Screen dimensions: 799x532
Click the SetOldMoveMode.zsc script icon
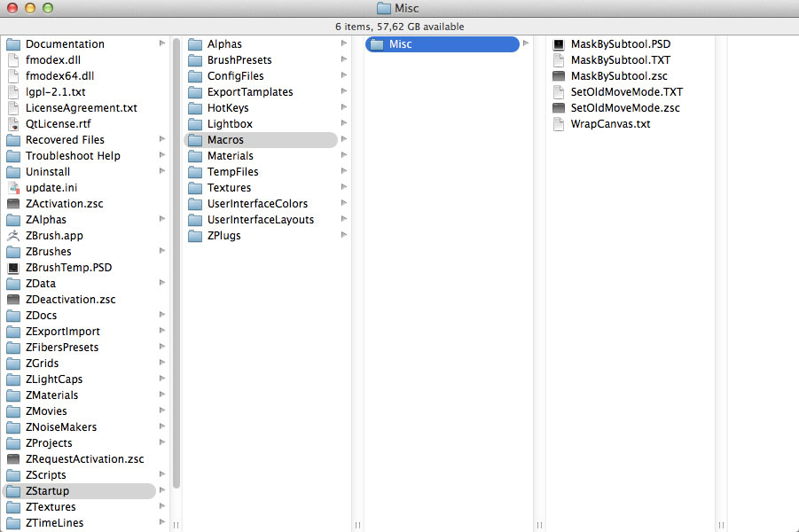(x=559, y=108)
